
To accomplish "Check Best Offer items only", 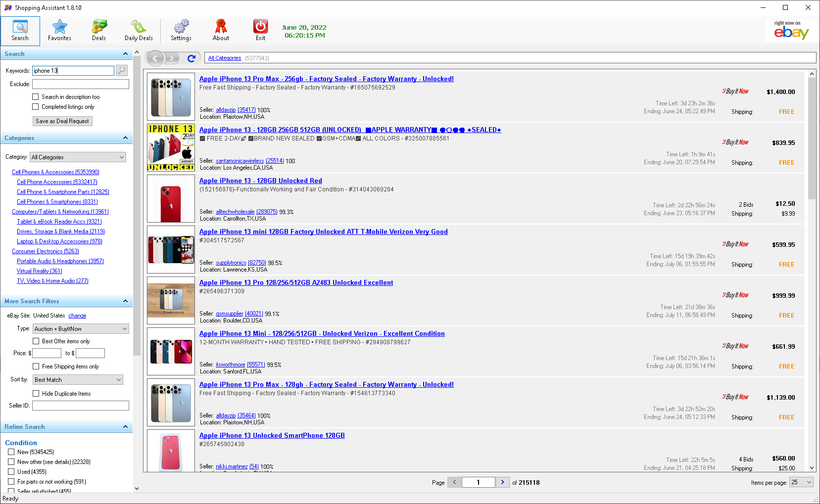I will pos(36,341).
